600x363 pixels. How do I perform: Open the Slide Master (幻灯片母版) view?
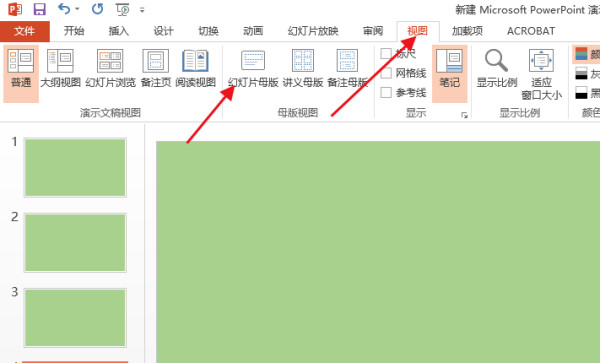click(253, 69)
